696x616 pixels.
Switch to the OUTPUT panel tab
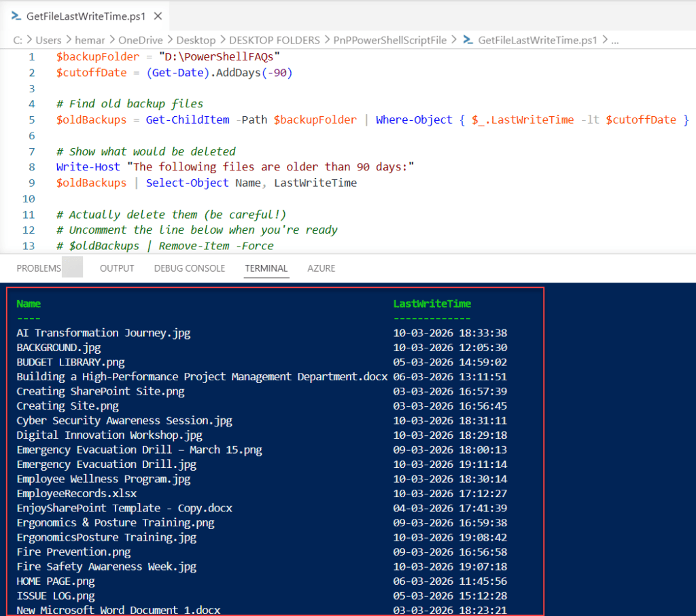[116, 268]
